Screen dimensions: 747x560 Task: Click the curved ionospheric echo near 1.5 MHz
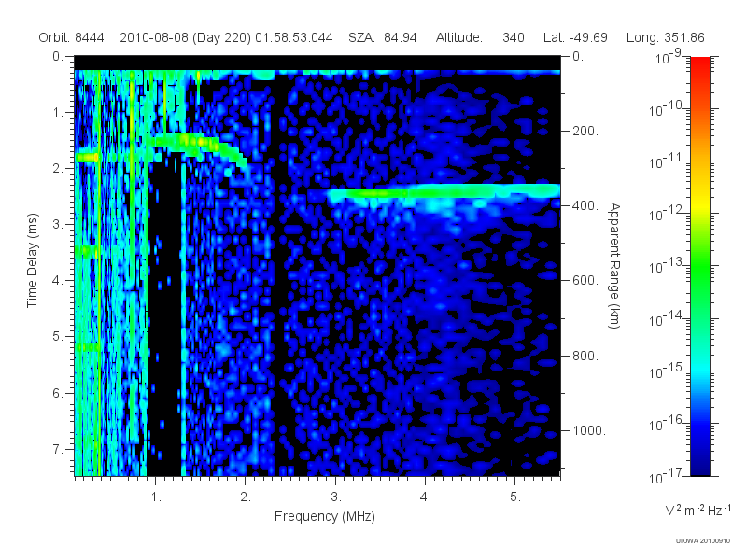click(200, 145)
